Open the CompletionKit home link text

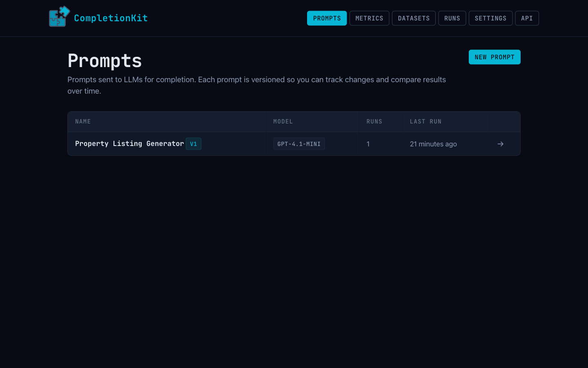pos(111,18)
